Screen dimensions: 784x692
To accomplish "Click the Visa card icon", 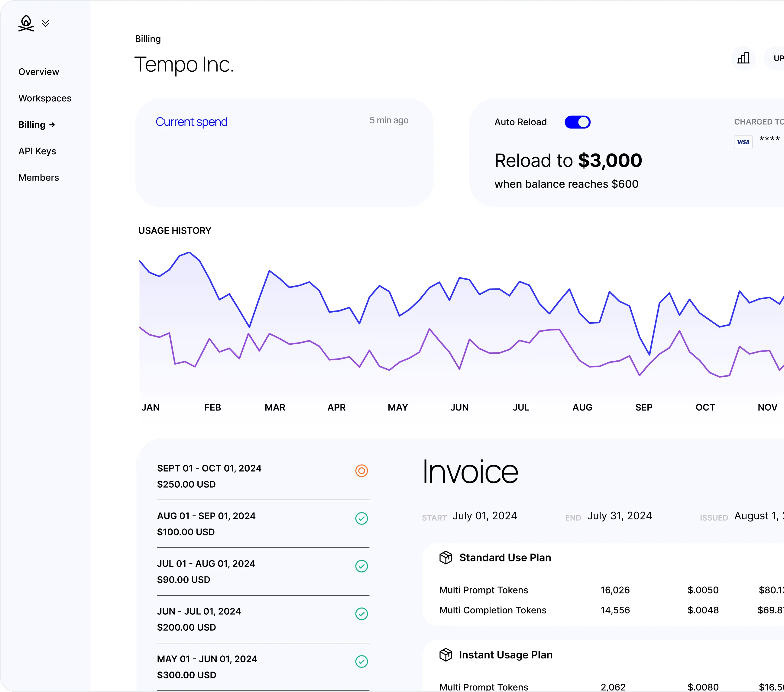I will pyautogui.click(x=743, y=142).
